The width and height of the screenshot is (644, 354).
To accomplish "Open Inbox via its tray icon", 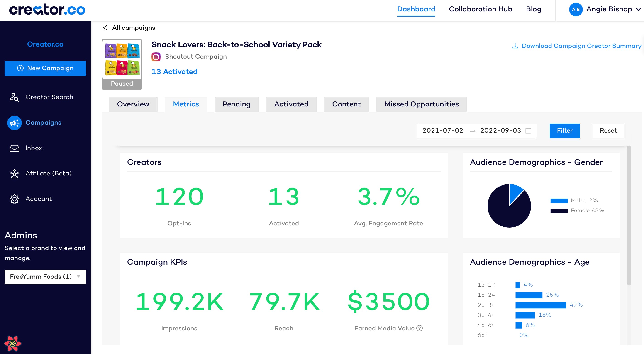I will coord(14,148).
